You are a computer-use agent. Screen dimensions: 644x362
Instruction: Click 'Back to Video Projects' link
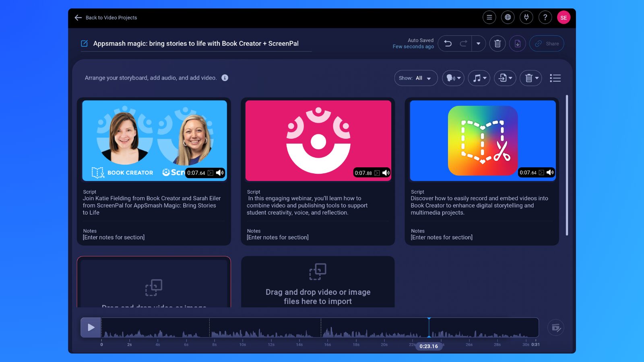click(111, 18)
